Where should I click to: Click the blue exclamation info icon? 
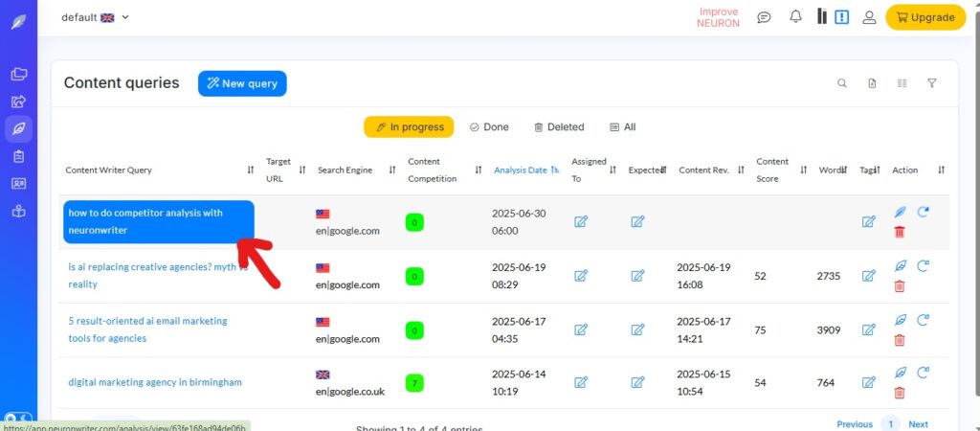pos(842,17)
